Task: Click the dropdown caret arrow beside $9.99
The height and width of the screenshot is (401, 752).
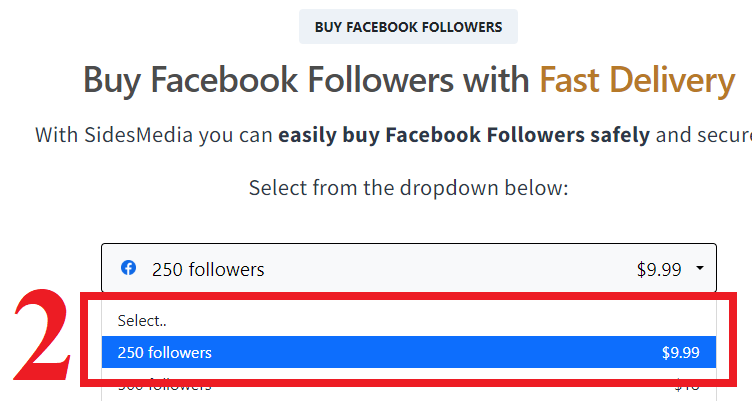Action: coord(699,268)
